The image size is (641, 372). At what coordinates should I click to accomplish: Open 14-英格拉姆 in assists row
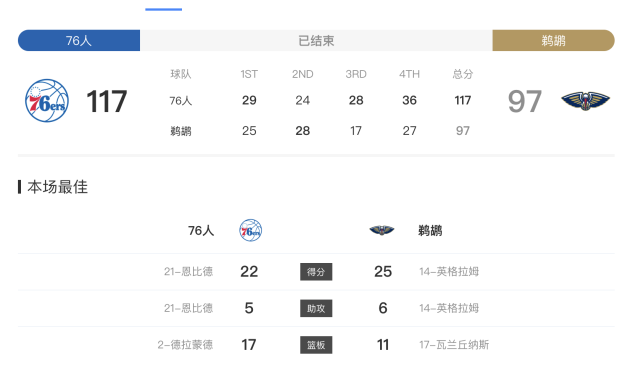point(449,308)
